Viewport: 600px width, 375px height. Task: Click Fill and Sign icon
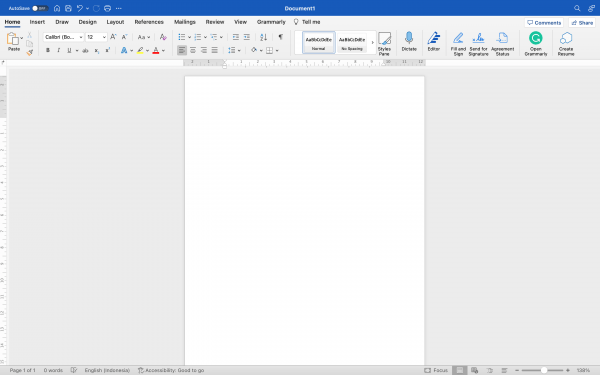pos(458,44)
